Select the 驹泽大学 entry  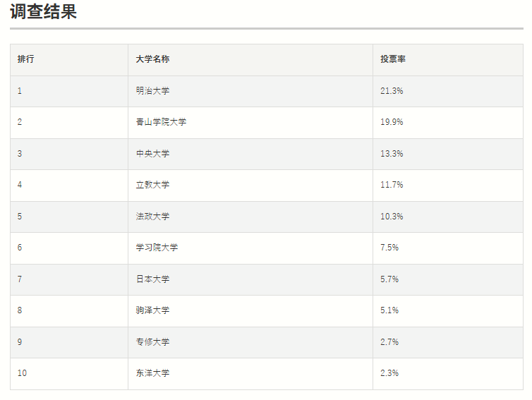coord(152,310)
